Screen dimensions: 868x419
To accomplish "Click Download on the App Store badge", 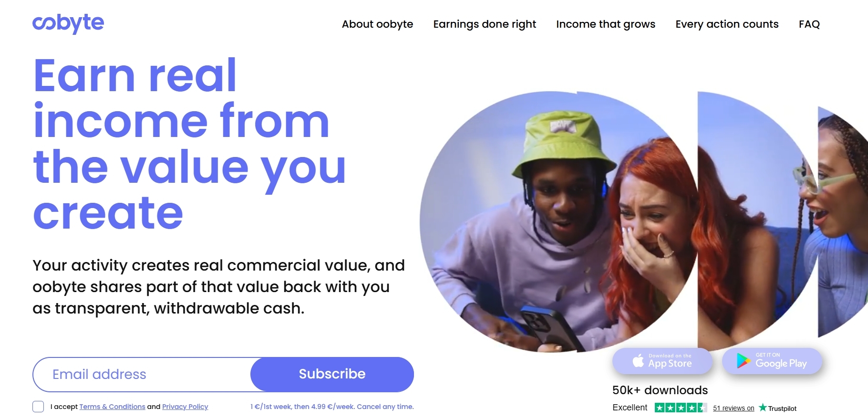I will click(x=662, y=361).
